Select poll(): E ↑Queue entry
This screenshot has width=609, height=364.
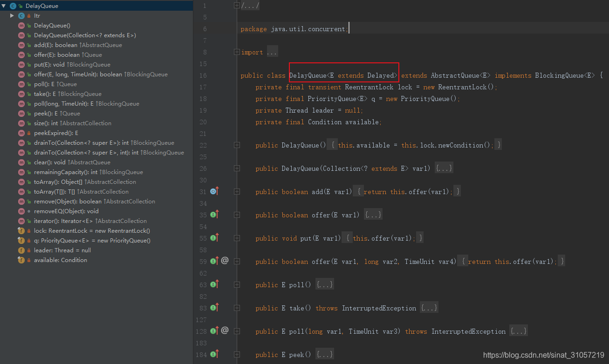tap(55, 84)
